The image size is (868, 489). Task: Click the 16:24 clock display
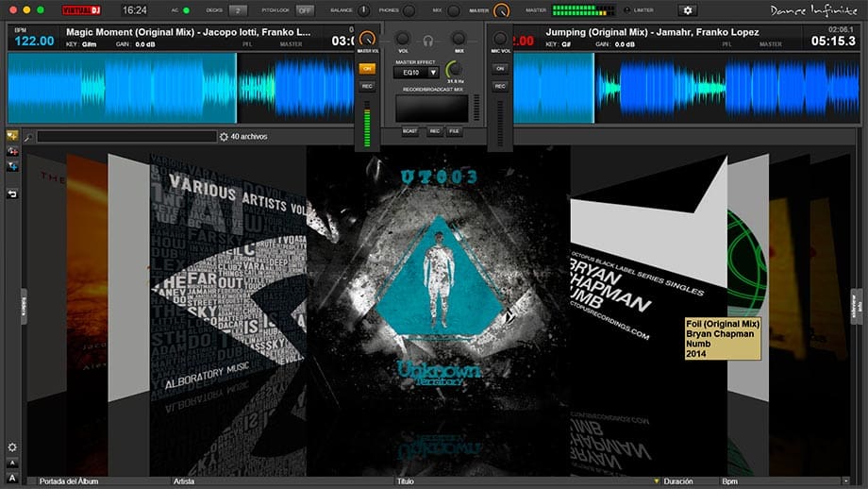[x=135, y=10]
